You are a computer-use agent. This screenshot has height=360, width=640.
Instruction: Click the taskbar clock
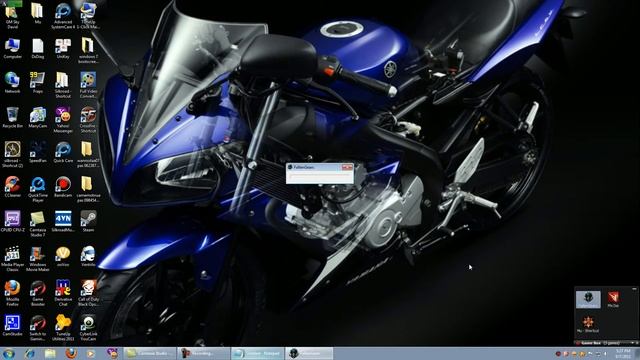pos(623,353)
